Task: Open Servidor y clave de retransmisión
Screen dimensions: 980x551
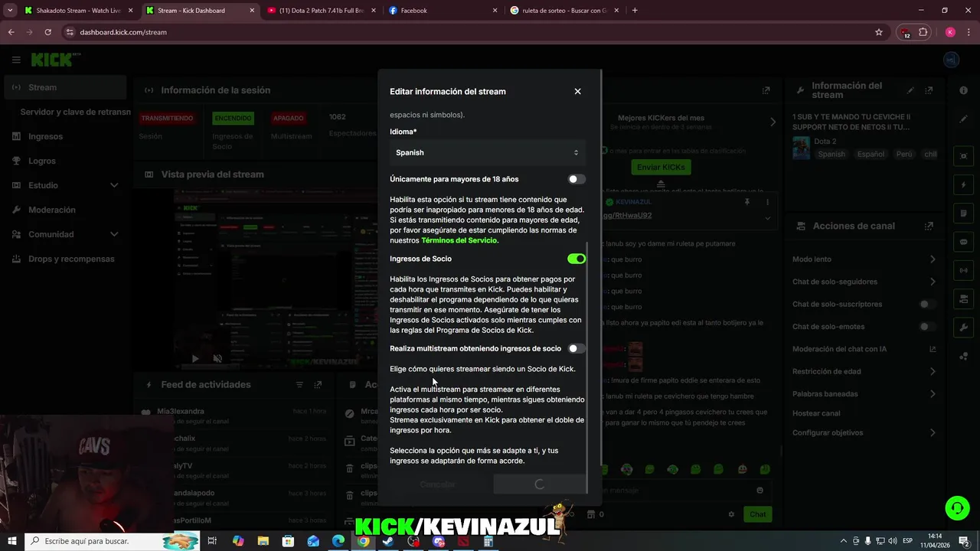Action: point(75,112)
